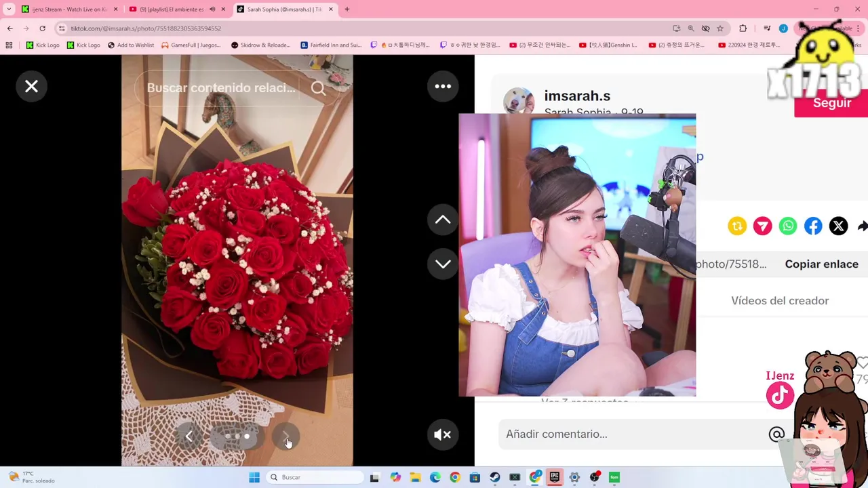Open imsarah.s profile name link
The height and width of the screenshot is (488, 868).
pos(577,96)
